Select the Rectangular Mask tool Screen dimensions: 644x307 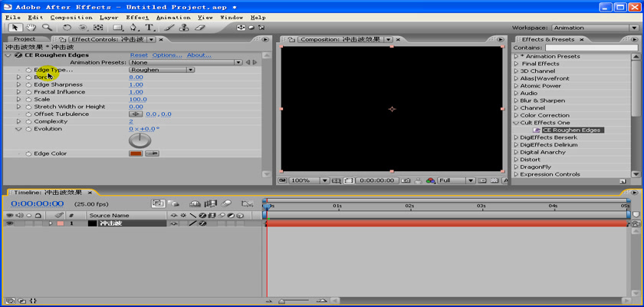click(x=118, y=28)
